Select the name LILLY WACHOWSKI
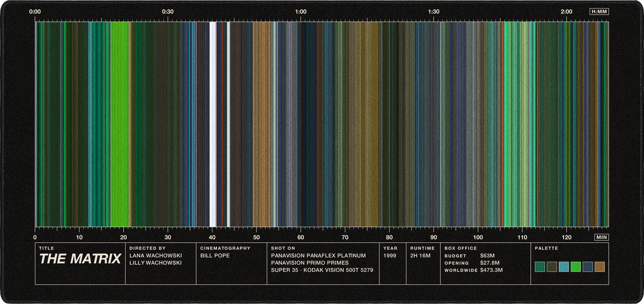644x304 pixels. [x=156, y=263]
